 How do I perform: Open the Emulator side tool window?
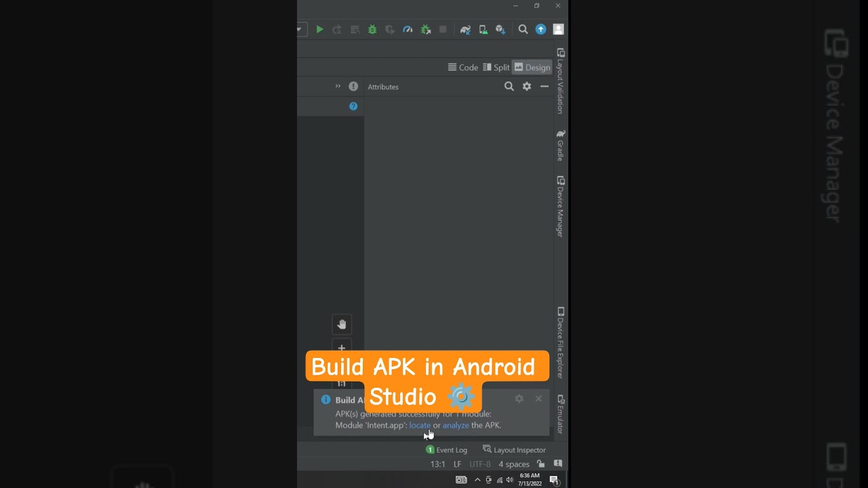(561, 414)
